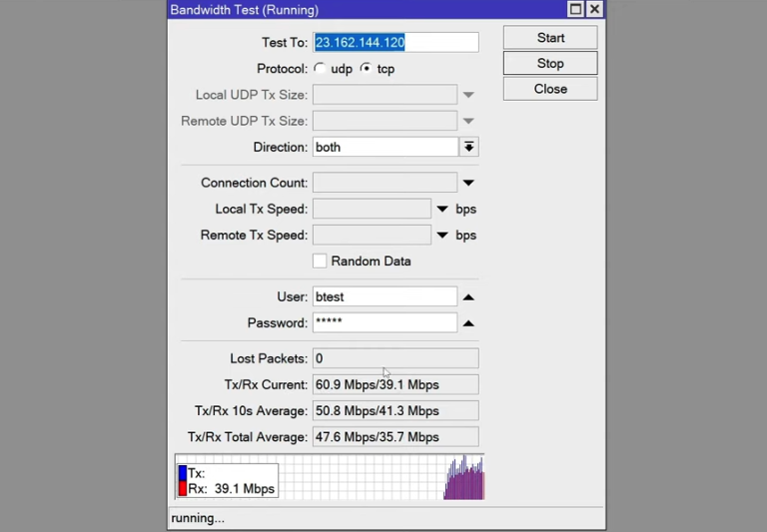Expand the Connection Count arrow

tap(468, 183)
